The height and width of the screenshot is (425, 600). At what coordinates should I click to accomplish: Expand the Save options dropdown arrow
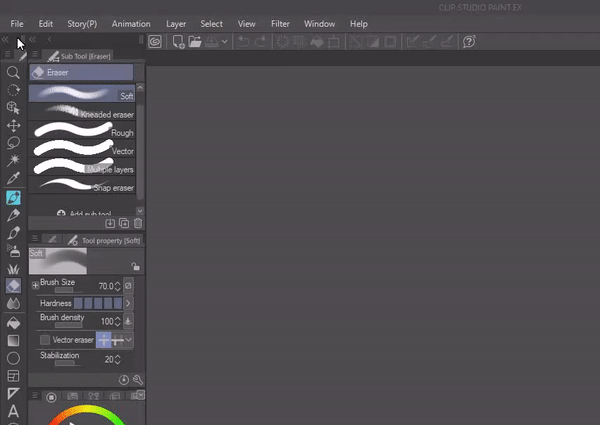[x=225, y=41]
